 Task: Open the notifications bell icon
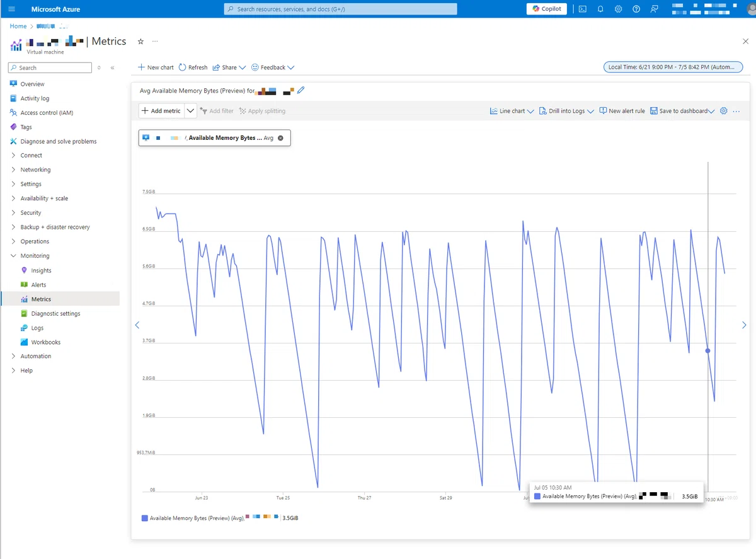(600, 9)
